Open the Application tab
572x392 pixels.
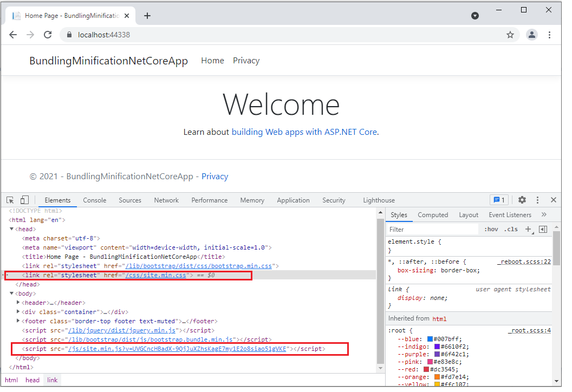(x=293, y=200)
